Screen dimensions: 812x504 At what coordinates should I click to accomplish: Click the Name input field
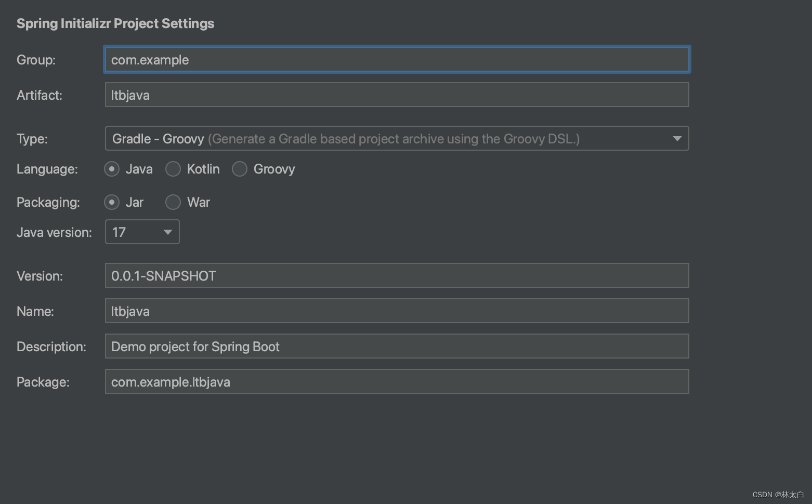pos(397,311)
